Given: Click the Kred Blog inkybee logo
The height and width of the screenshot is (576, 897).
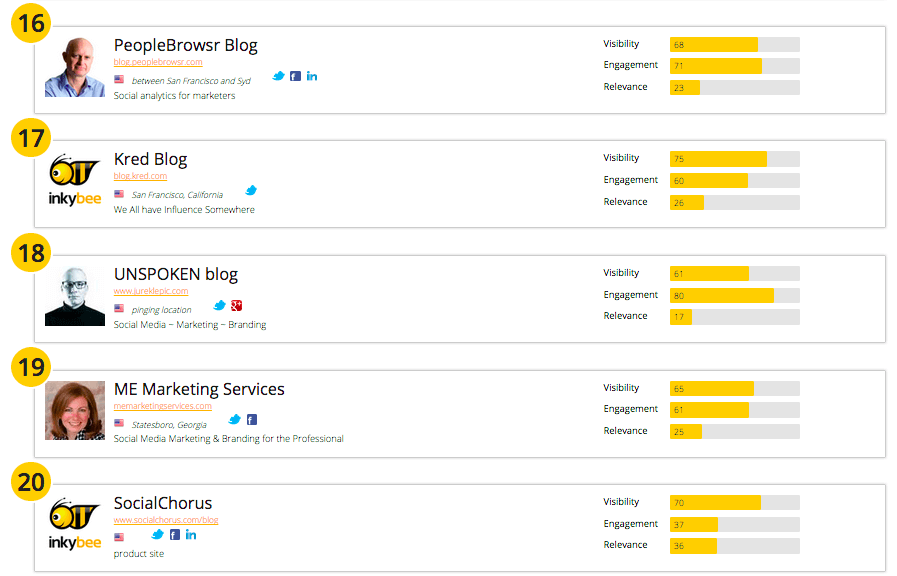Looking at the screenshot, I should [x=75, y=181].
